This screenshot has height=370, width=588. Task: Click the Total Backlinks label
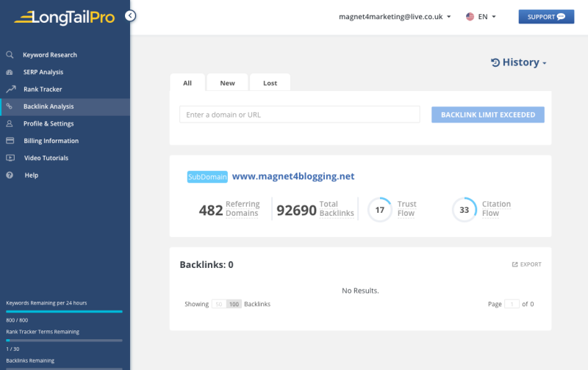point(337,208)
